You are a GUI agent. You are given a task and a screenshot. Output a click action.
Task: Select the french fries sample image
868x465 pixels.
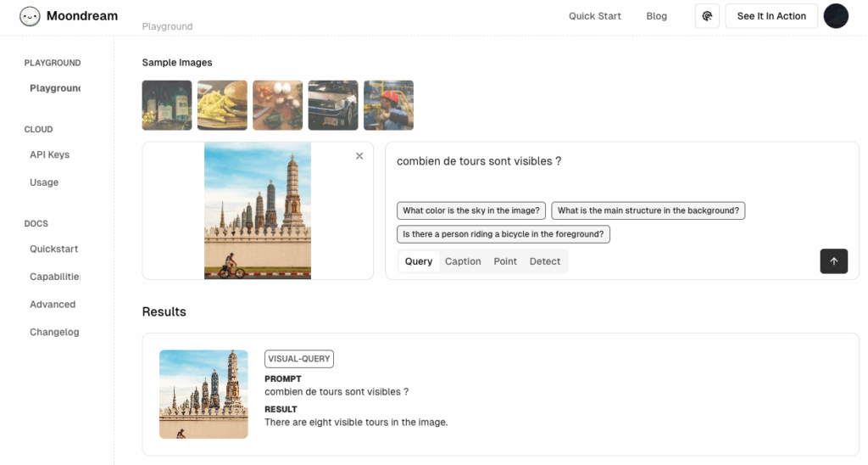click(x=222, y=105)
